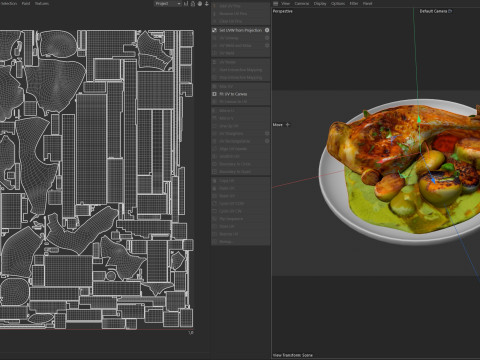The height and width of the screenshot is (360, 480).
Task: Click the Copy UV command
Action: tap(227, 181)
